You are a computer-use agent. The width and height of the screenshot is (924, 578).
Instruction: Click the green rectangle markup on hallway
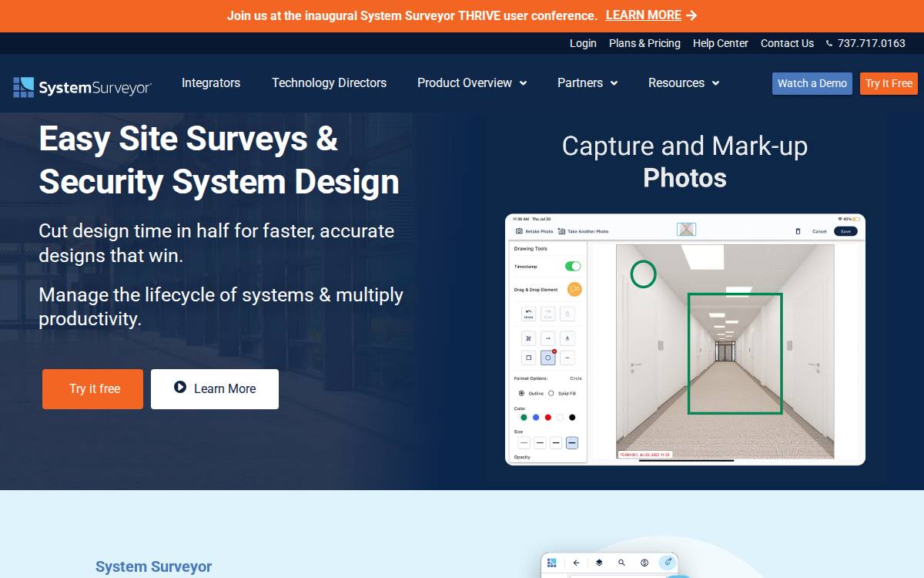(x=735, y=353)
